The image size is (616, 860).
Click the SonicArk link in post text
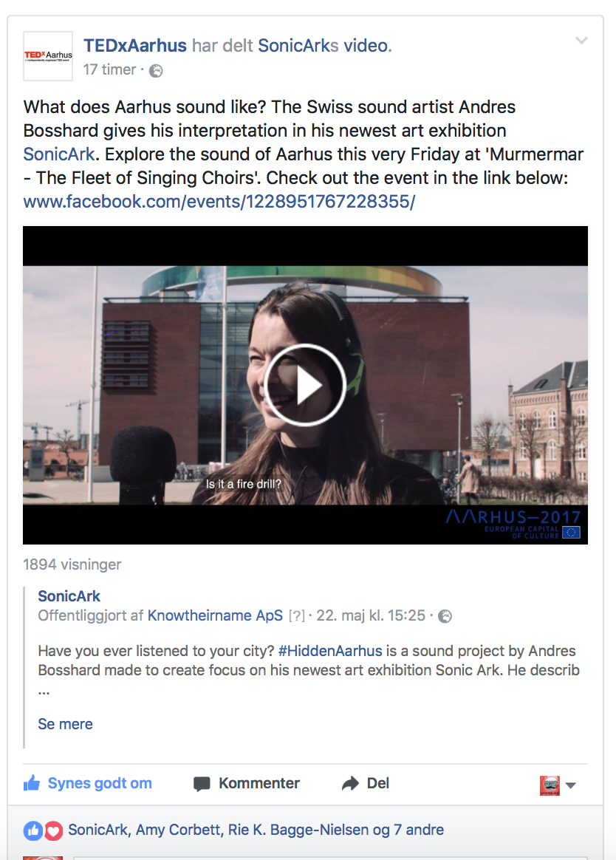pos(59,154)
